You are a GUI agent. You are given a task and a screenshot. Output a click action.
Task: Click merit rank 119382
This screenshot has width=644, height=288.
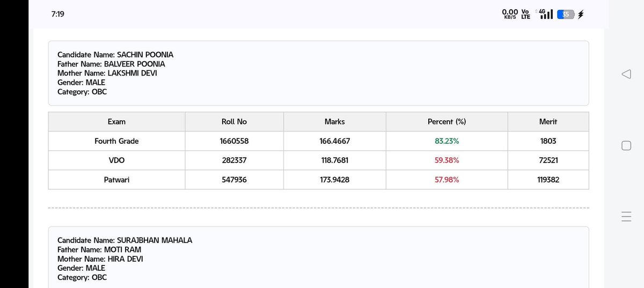click(x=548, y=180)
